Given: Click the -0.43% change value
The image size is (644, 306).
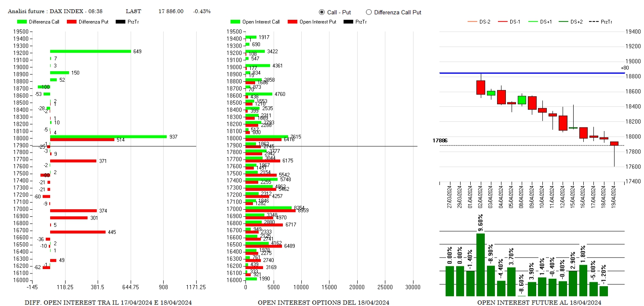Looking at the screenshot, I should pyautogui.click(x=202, y=11).
